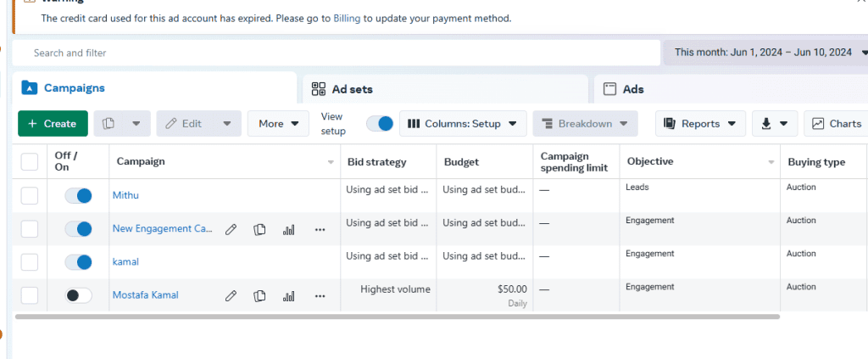Click the Breakdown list icon
Screen dimensions: 868x359
coord(548,124)
